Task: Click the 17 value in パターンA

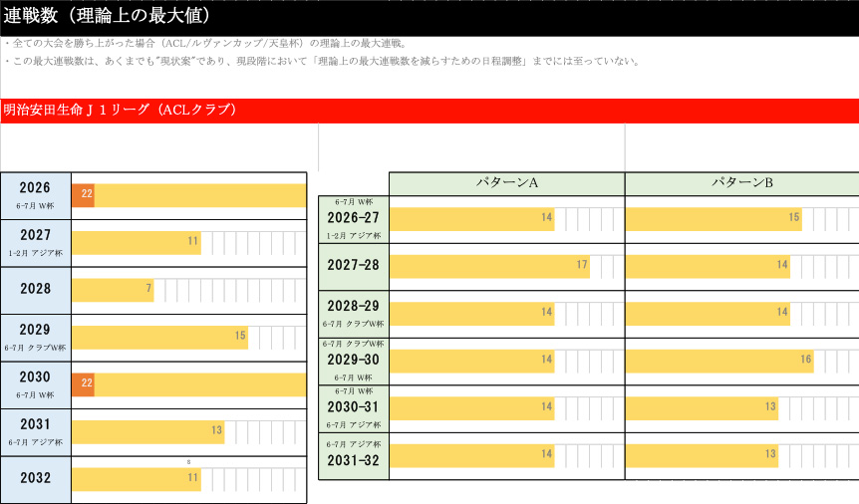Action: click(582, 265)
